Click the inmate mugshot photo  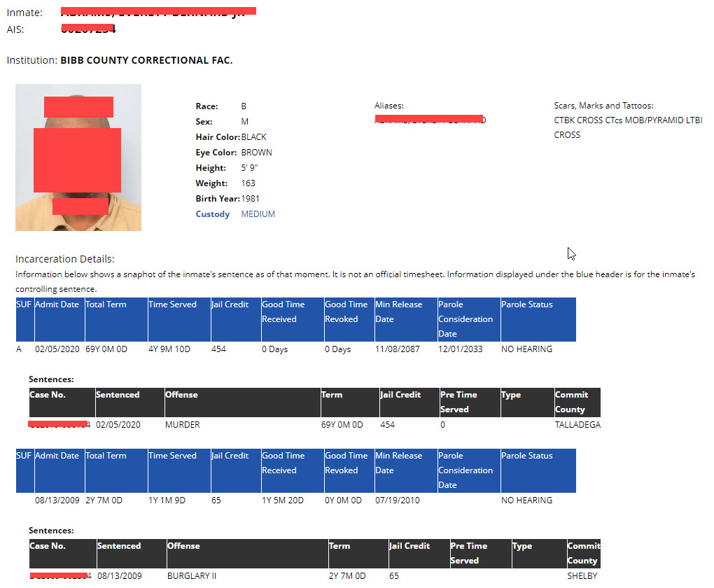(x=78, y=157)
